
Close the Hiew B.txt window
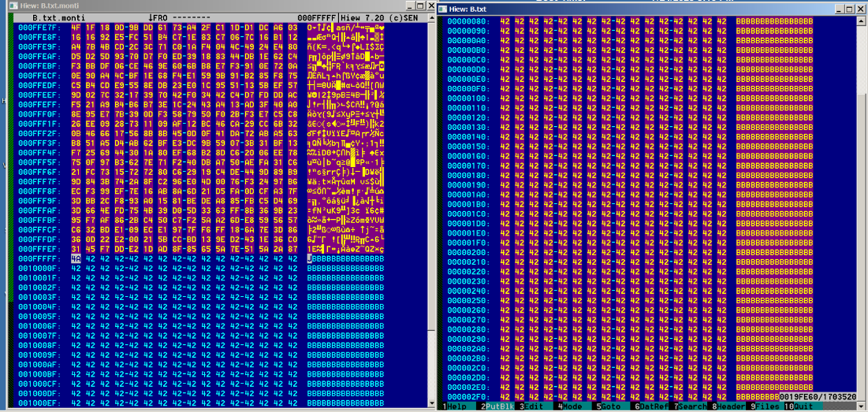pyautogui.click(x=862, y=9)
